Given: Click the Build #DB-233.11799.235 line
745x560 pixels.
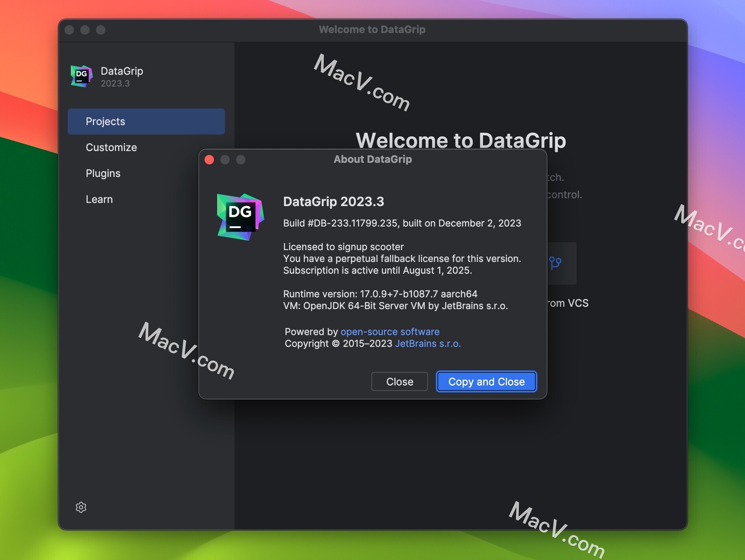Looking at the screenshot, I should (402, 223).
